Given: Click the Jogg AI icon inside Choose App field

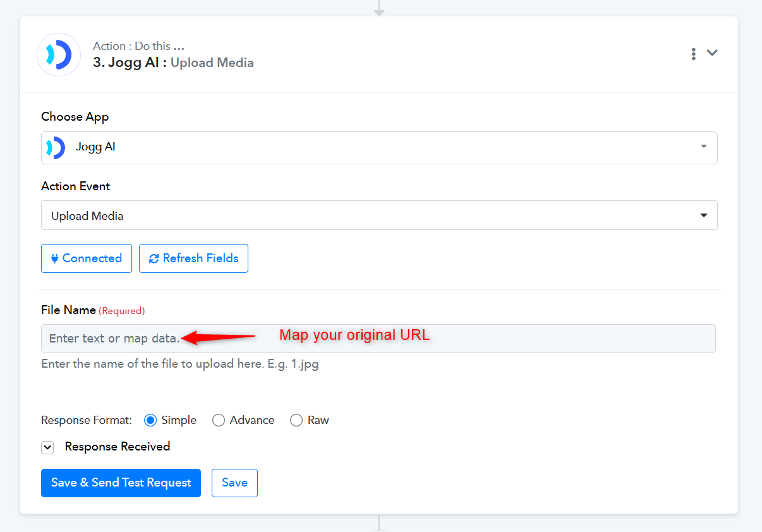Looking at the screenshot, I should (55, 147).
